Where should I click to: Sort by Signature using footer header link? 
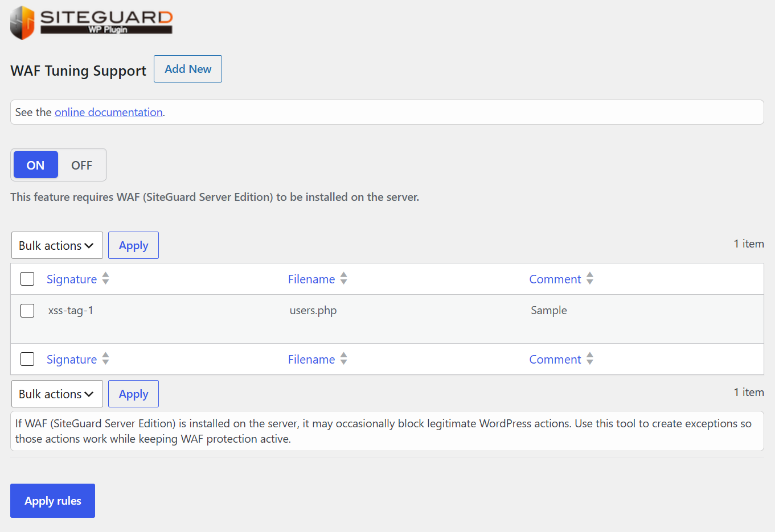(x=72, y=359)
